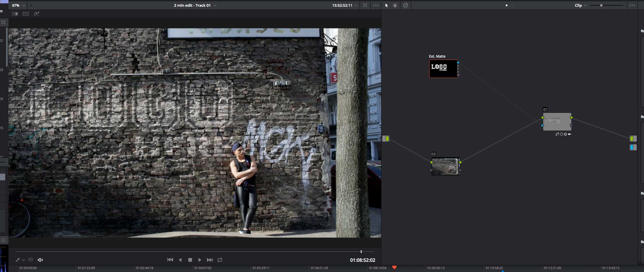
Task: Select corrector node 03 thumbnail
Action: [x=446, y=166]
